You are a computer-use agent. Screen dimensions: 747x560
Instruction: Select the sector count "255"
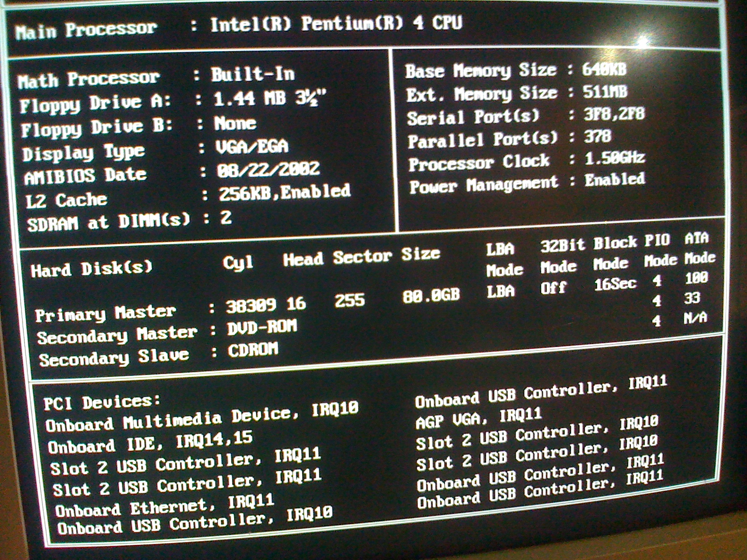[x=350, y=300]
